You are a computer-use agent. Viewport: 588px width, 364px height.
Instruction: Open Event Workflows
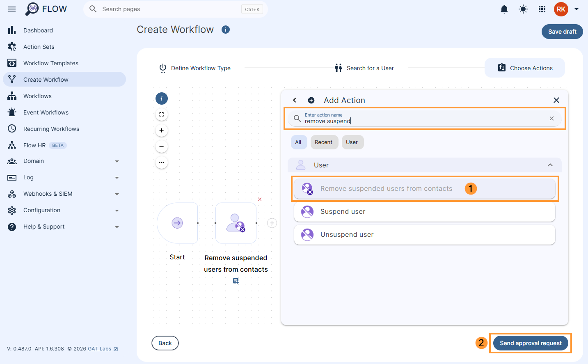pyautogui.click(x=64, y=112)
